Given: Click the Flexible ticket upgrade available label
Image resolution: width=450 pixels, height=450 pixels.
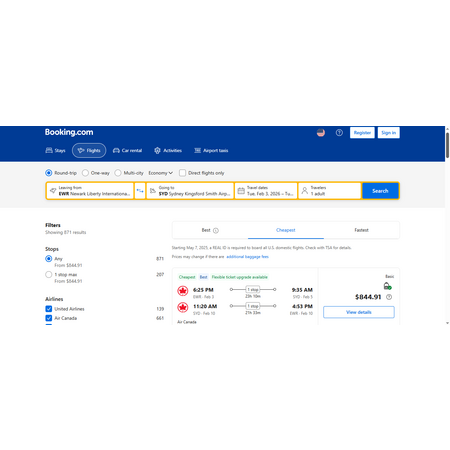Looking at the screenshot, I should tap(240, 277).
